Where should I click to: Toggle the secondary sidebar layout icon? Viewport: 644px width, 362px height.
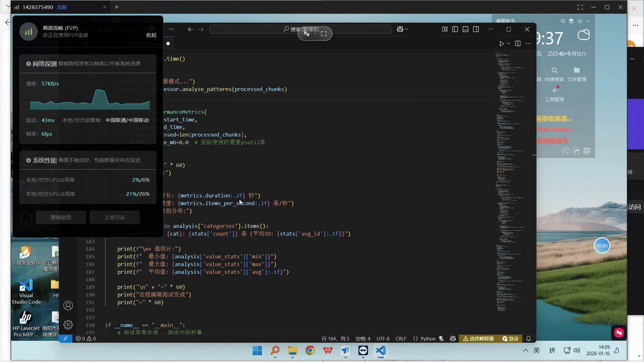click(476, 29)
